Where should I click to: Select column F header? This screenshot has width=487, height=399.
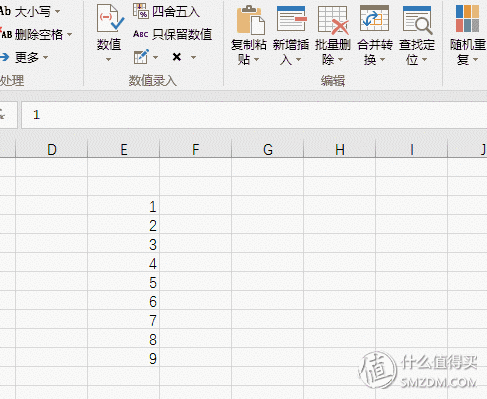pyautogui.click(x=196, y=149)
